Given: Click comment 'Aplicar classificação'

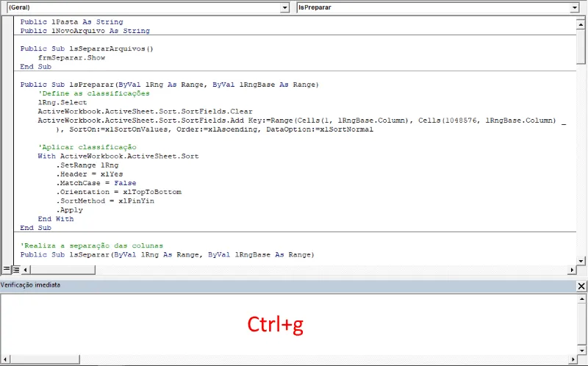Looking at the screenshot, I should point(87,147).
